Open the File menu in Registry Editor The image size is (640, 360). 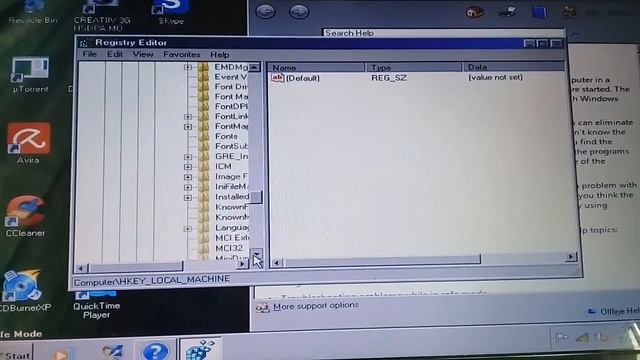(89, 54)
